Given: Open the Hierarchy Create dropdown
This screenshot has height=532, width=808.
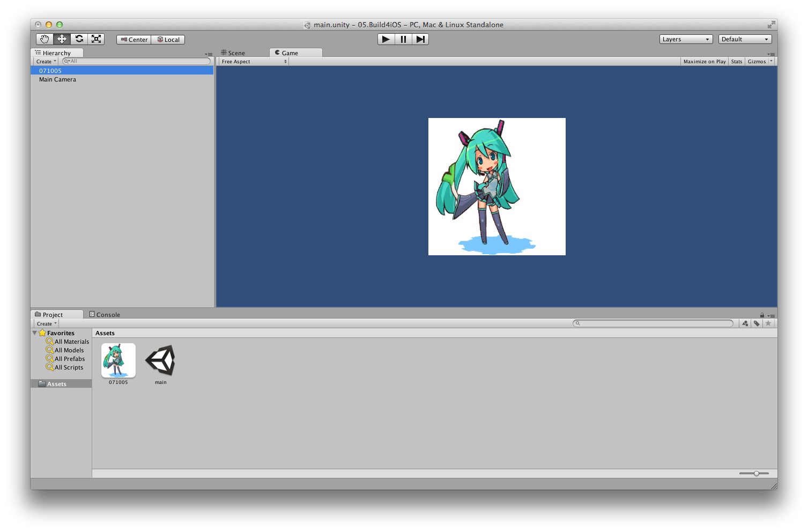Looking at the screenshot, I should pos(46,62).
